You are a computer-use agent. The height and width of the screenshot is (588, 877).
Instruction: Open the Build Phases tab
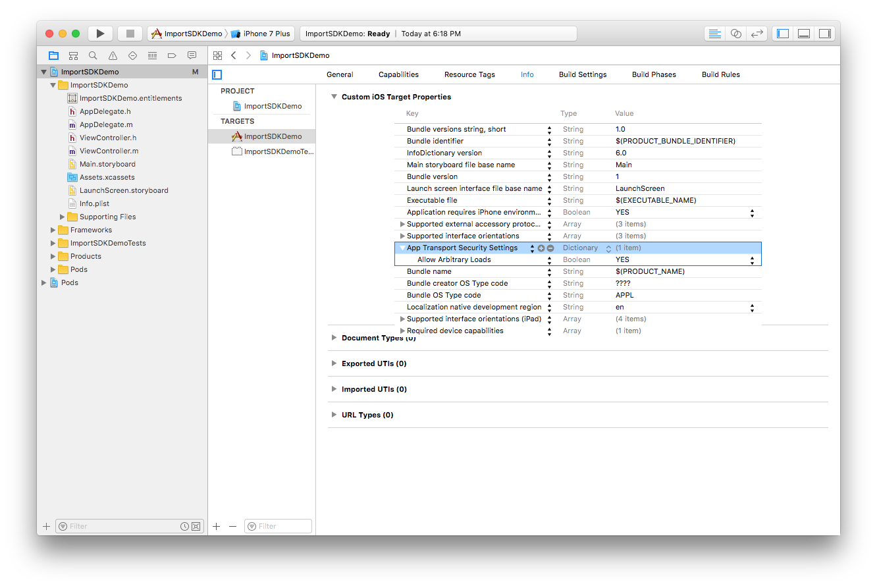point(654,74)
